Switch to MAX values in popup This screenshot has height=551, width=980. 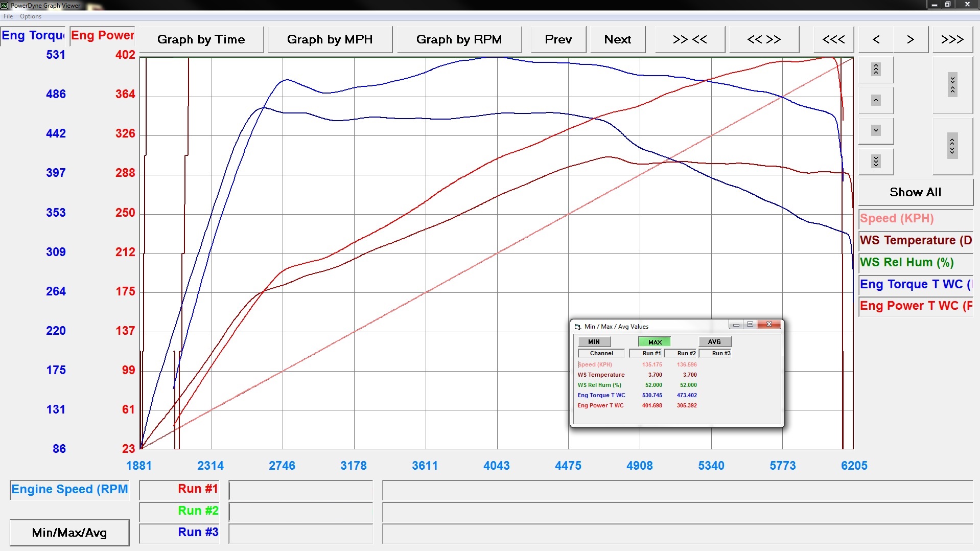tap(655, 342)
